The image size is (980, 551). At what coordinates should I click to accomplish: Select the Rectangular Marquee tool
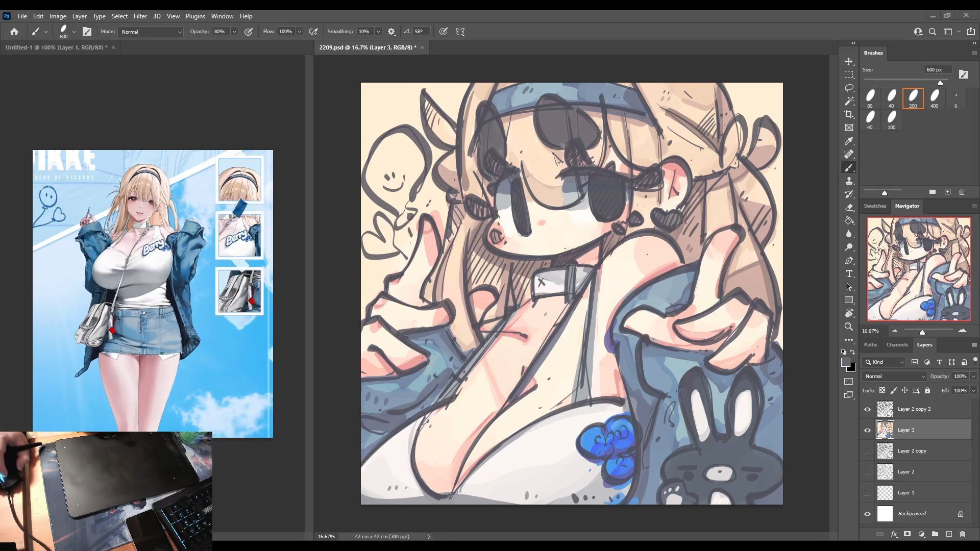pos(849,74)
